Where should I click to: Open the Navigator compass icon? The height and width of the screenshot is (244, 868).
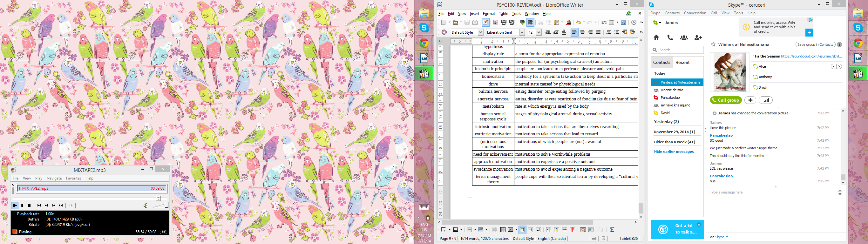tap(634, 22)
